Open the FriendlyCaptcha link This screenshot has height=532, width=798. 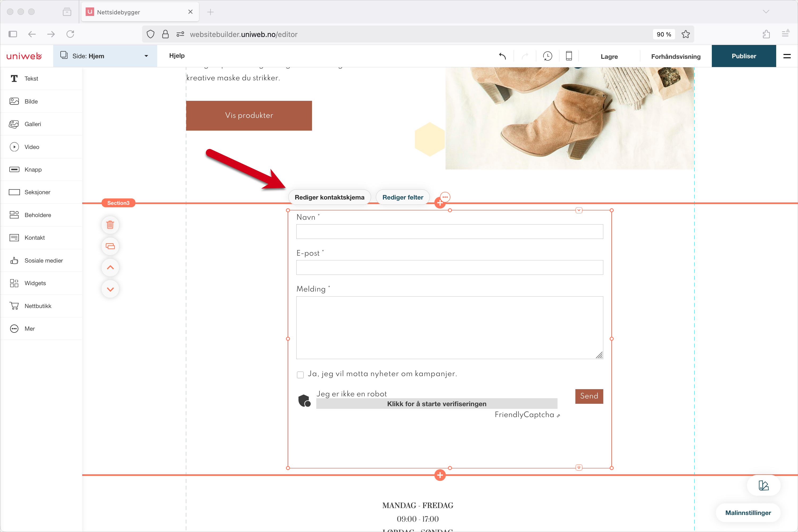527,415
